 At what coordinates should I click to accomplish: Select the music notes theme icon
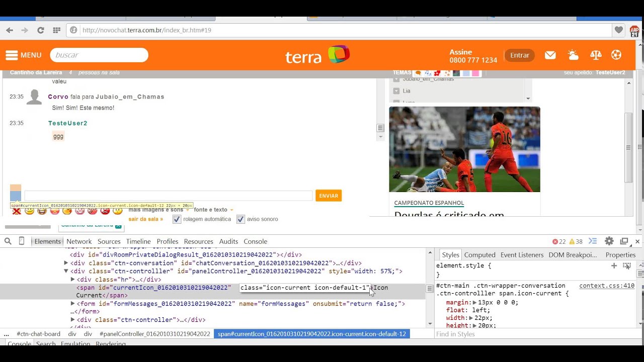428,73
